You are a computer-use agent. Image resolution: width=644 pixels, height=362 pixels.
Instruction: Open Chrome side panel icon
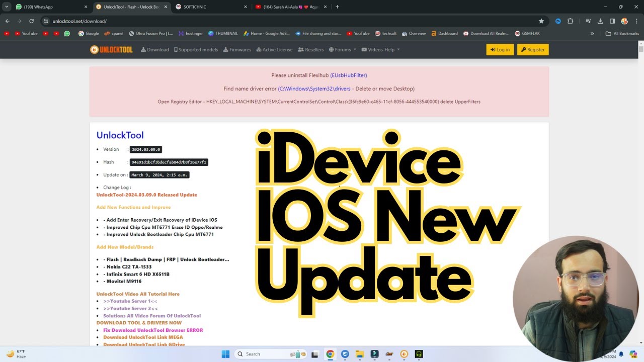pos(612,21)
